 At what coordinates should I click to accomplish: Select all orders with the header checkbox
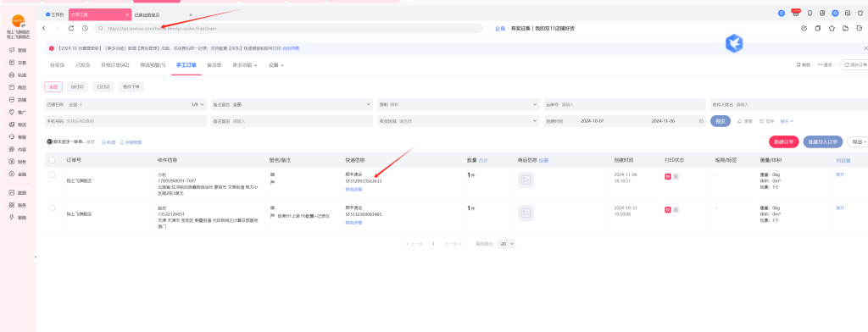[52, 160]
